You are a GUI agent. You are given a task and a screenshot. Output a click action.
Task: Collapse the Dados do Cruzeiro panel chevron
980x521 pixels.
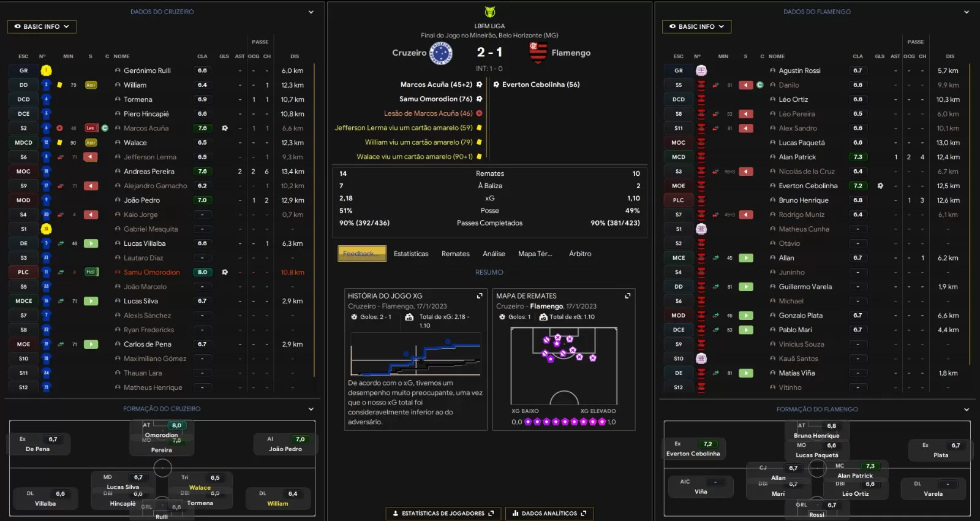(x=311, y=12)
